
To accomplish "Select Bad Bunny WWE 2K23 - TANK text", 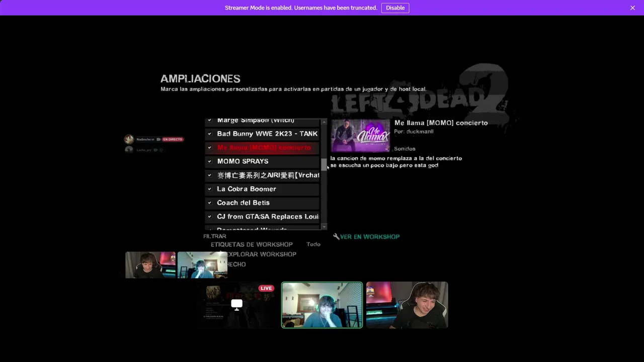I will [267, 134].
